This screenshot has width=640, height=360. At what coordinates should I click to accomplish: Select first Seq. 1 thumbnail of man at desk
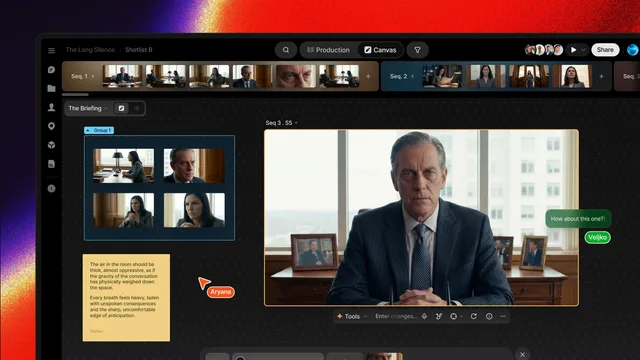pyautogui.click(x=122, y=76)
